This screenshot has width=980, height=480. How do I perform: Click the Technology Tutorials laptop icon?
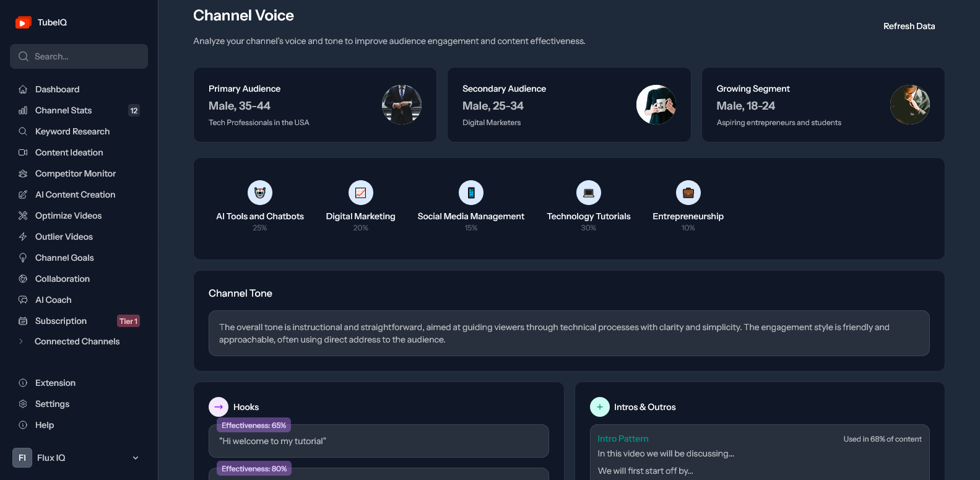tap(589, 193)
